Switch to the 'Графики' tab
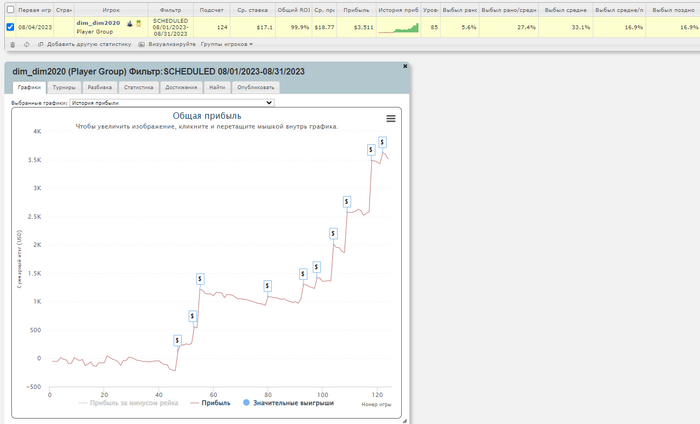 tap(29, 87)
